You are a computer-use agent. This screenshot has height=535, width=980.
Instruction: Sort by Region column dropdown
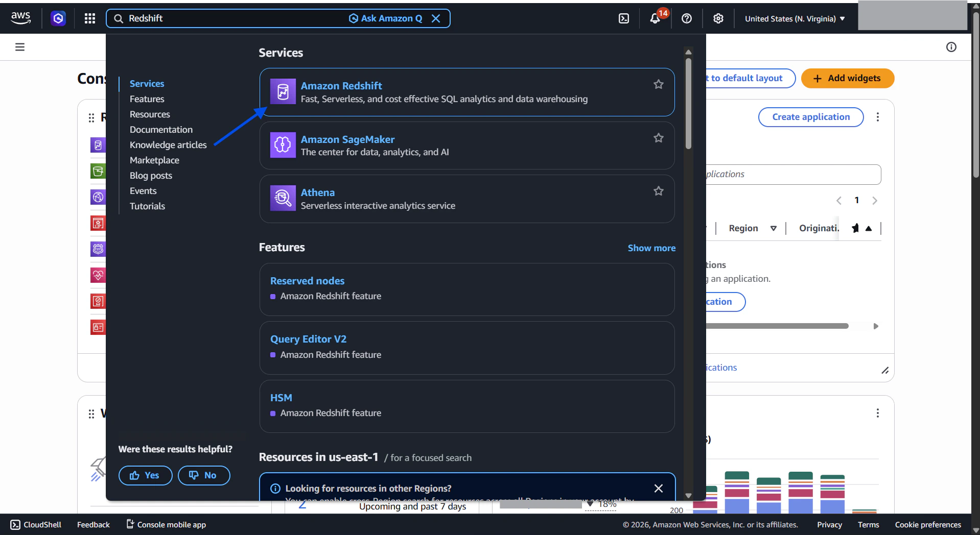click(x=774, y=228)
